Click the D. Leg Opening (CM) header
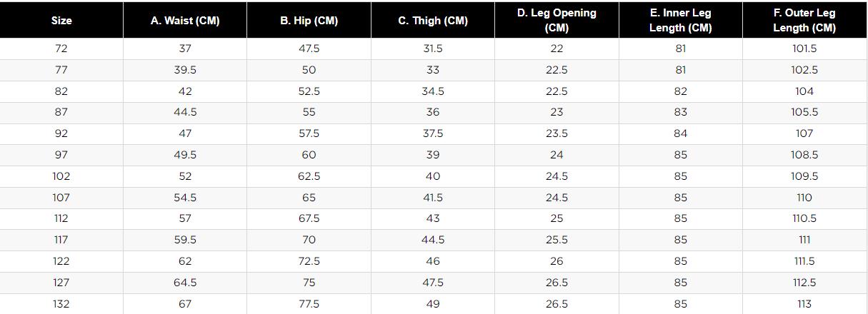This screenshot has height=314, width=868. pos(557,20)
